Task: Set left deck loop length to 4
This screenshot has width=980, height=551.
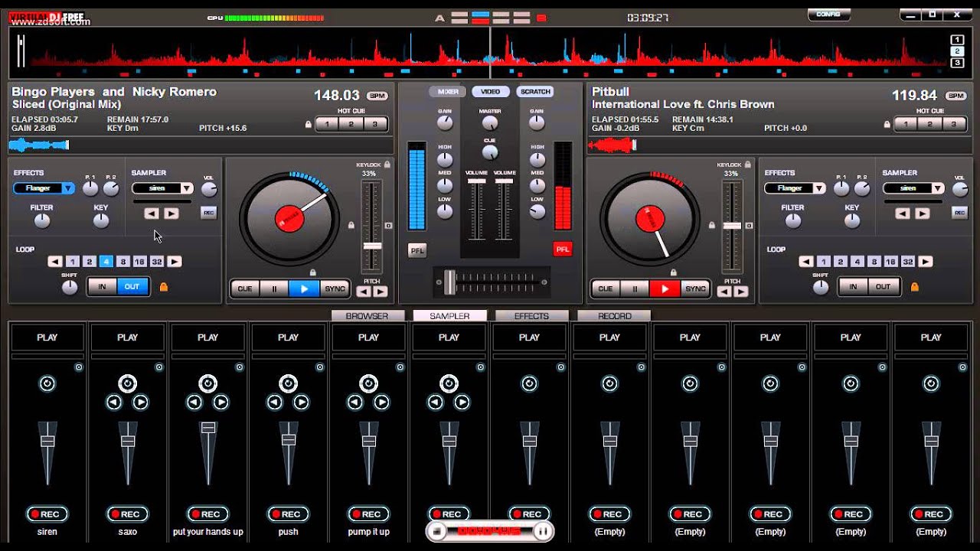Action: coord(106,262)
